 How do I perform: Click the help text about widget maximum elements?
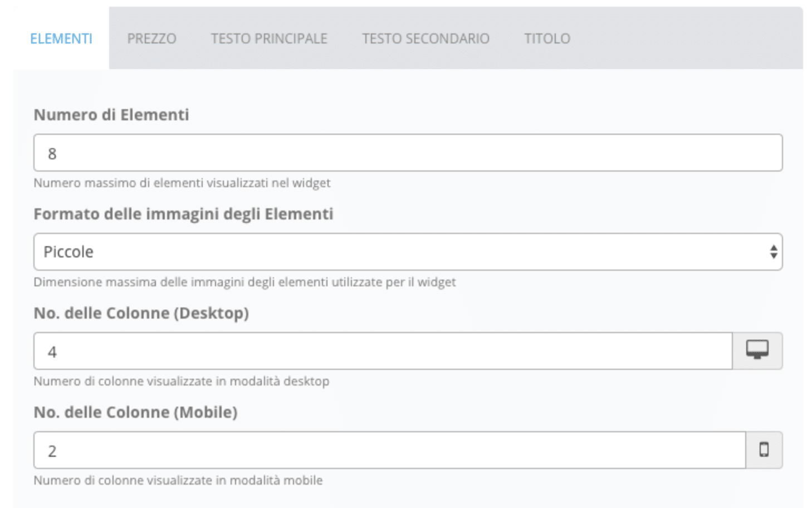[x=182, y=183]
